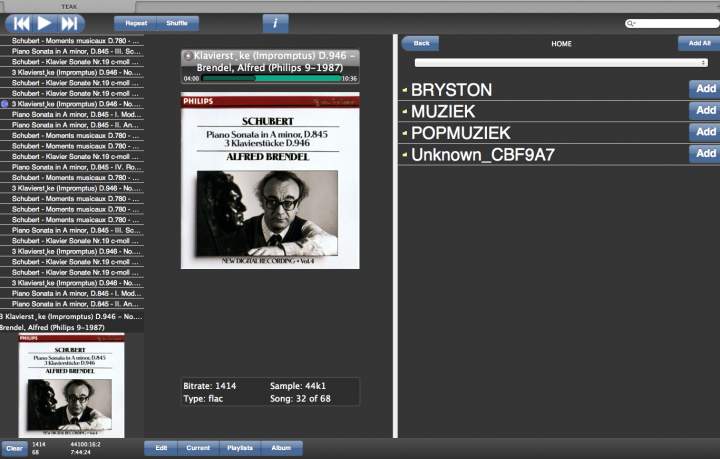Click the 'Song: 32 of 68' counter
Image resolution: width=720 pixels, height=459 pixels.
tap(300, 399)
